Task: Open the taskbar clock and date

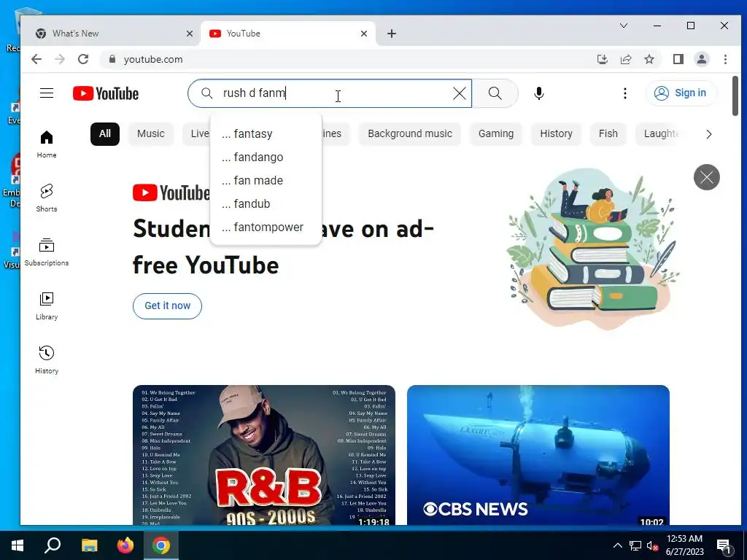Action: coord(684,545)
